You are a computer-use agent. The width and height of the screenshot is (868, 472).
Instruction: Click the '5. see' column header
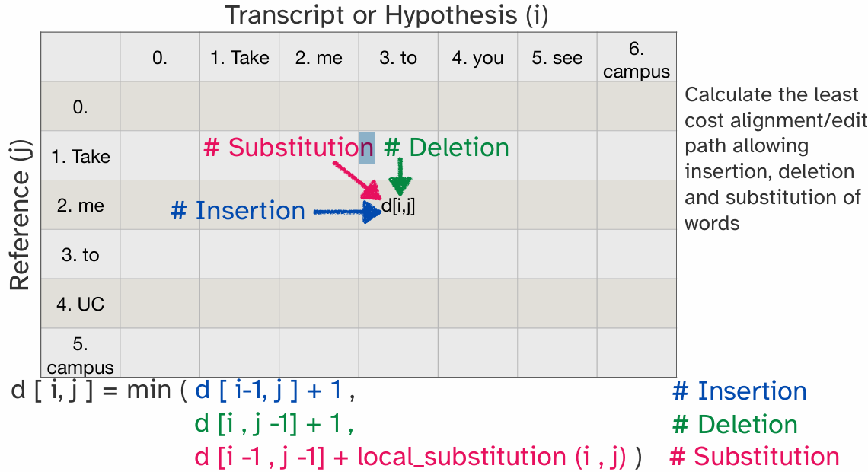pyautogui.click(x=557, y=58)
